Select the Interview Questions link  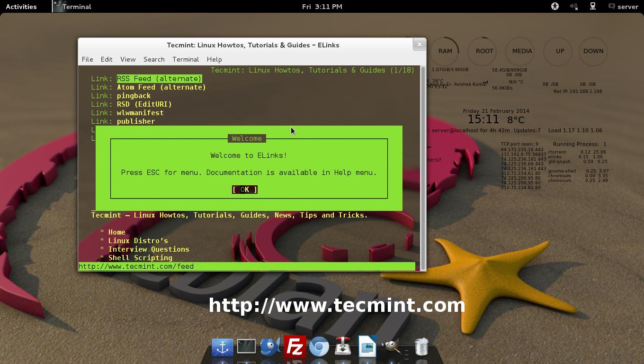(149, 249)
